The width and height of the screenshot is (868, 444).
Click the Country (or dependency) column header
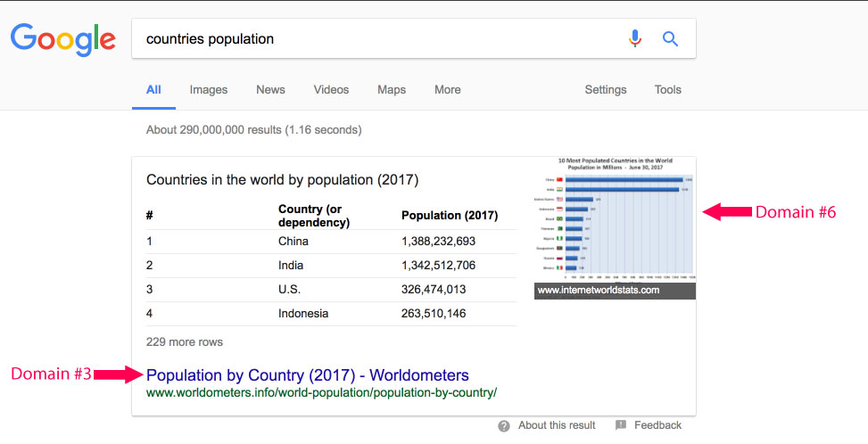[x=314, y=216]
